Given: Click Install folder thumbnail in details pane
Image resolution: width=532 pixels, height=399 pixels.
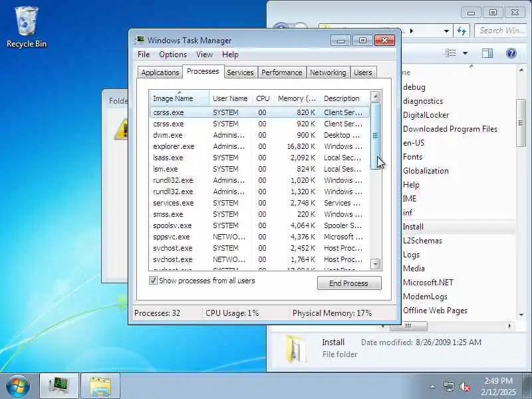Looking at the screenshot, I should (x=295, y=349).
